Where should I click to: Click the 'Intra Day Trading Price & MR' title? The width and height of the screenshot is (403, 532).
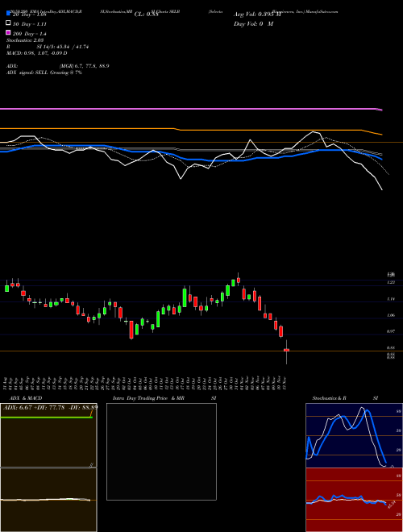tap(148, 398)
